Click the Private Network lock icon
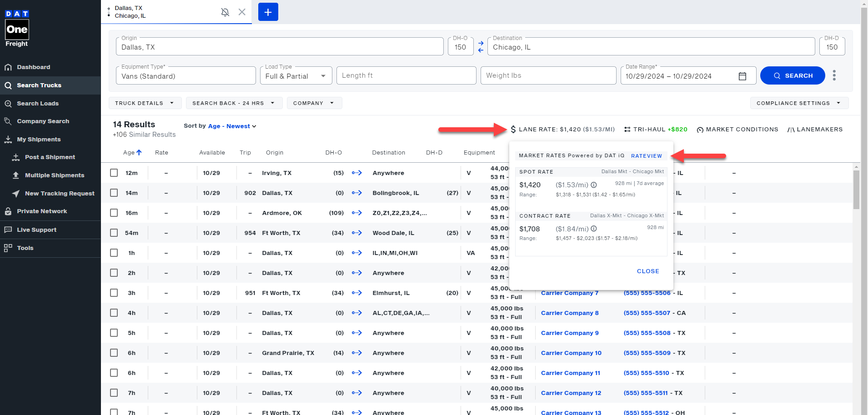 pos(8,211)
